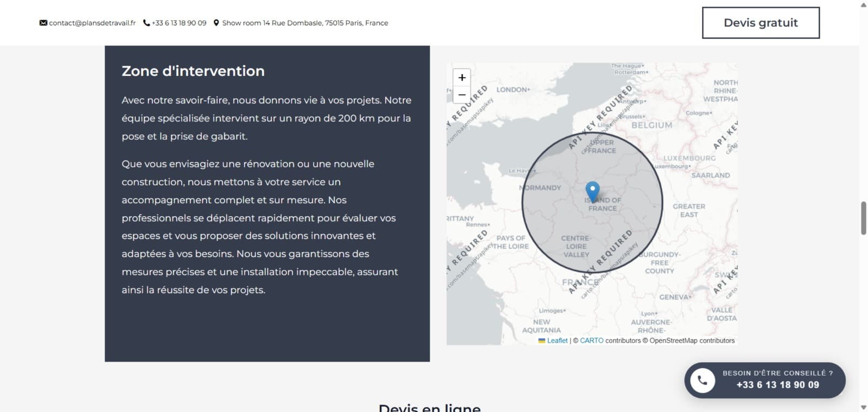This screenshot has height=412, width=868.
Task: Zoom out the map with the minus button
Action: point(462,95)
